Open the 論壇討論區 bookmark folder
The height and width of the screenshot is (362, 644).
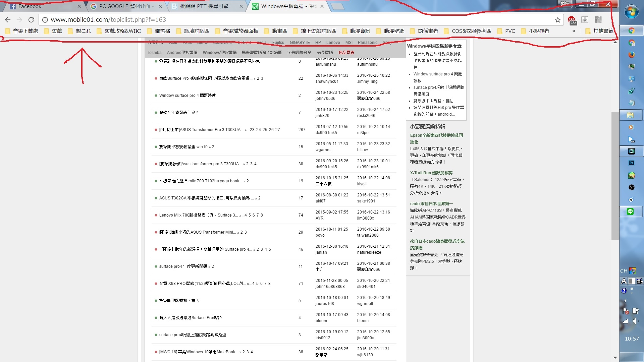tap(193, 31)
